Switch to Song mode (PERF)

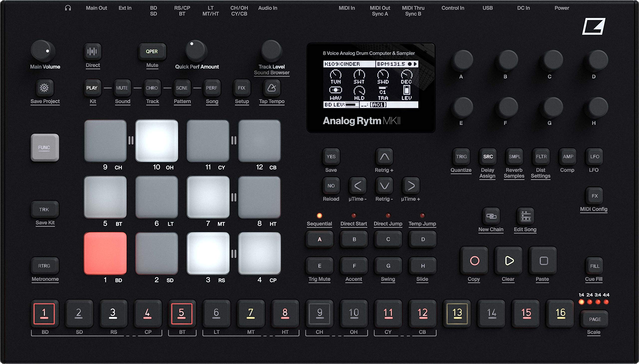point(212,88)
